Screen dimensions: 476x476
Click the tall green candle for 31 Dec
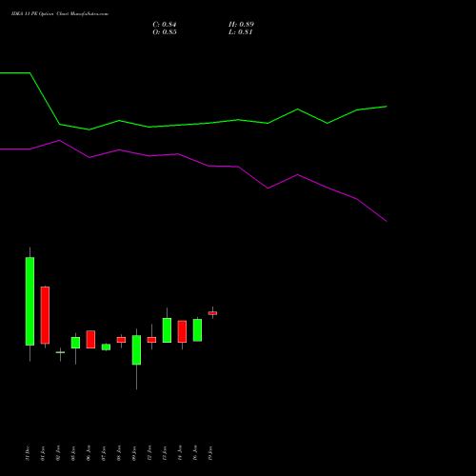point(30,301)
